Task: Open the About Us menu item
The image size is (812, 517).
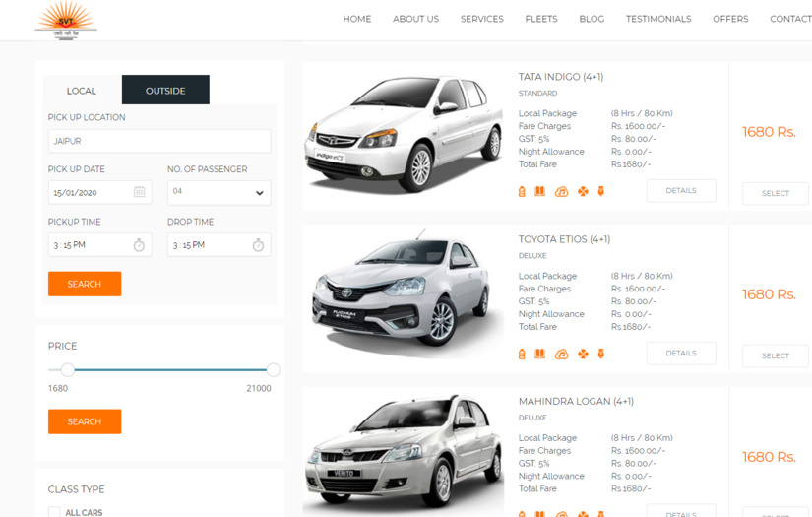Action: (415, 19)
